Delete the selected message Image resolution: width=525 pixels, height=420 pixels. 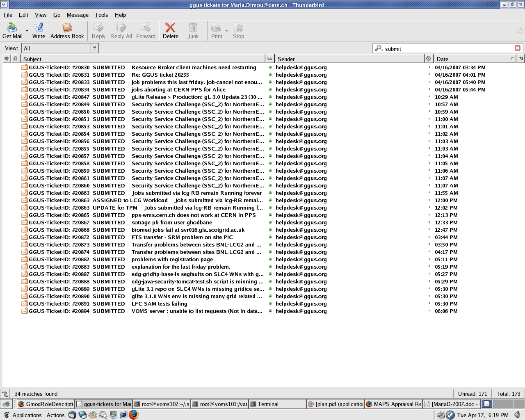click(170, 31)
